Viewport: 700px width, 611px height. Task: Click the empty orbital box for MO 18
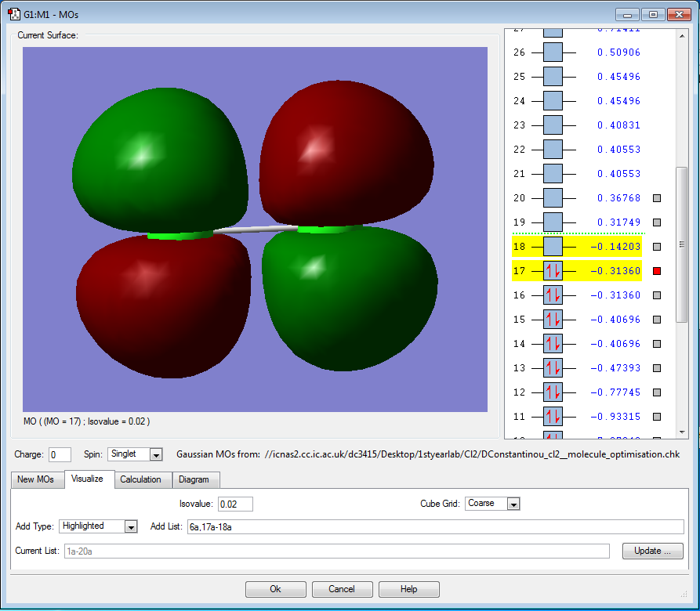tap(553, 247)
